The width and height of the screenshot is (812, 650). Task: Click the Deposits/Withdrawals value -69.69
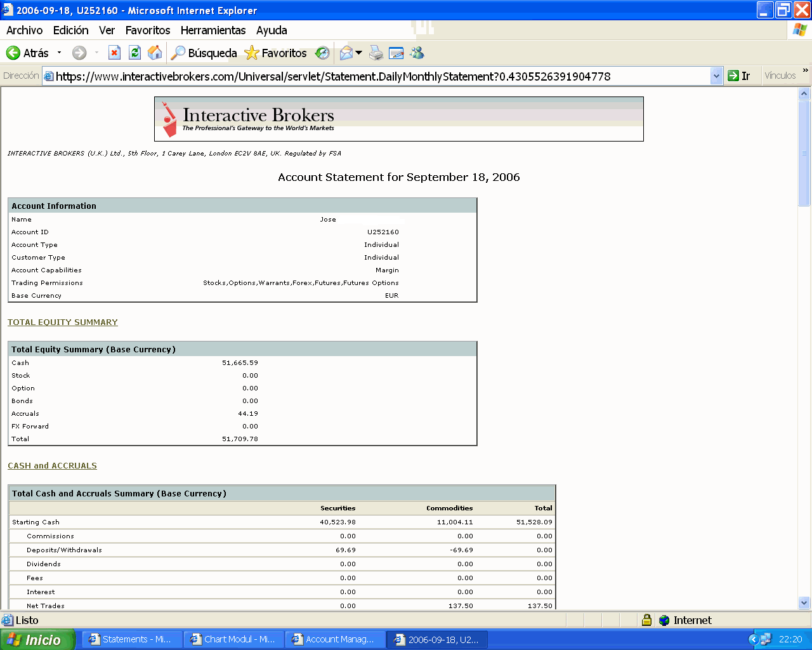pos(461,550)
